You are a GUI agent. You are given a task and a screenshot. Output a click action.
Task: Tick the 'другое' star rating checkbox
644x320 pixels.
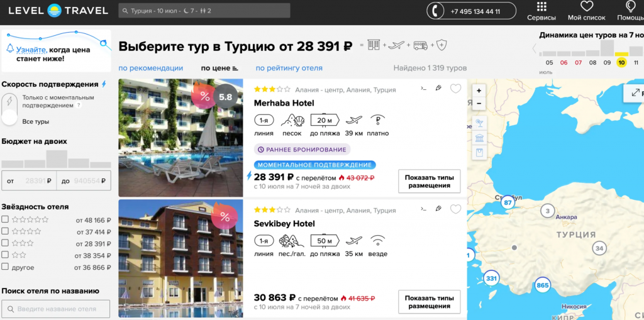(x=5, y=267)
